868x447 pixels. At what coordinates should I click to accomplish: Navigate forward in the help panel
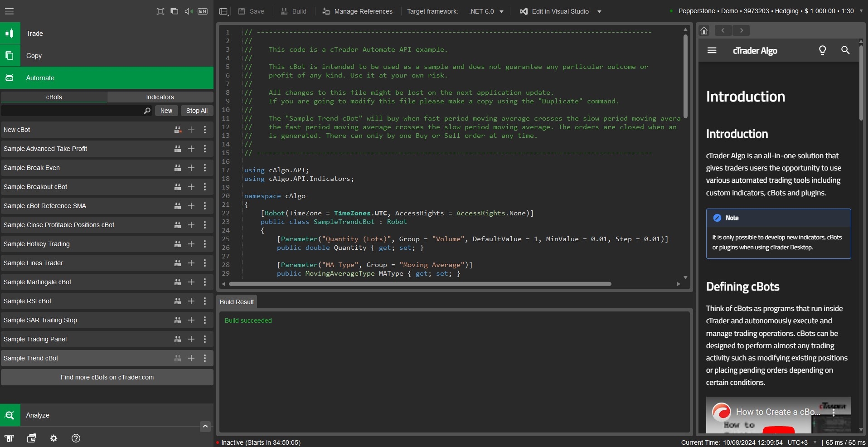click(x=741, y=30)
